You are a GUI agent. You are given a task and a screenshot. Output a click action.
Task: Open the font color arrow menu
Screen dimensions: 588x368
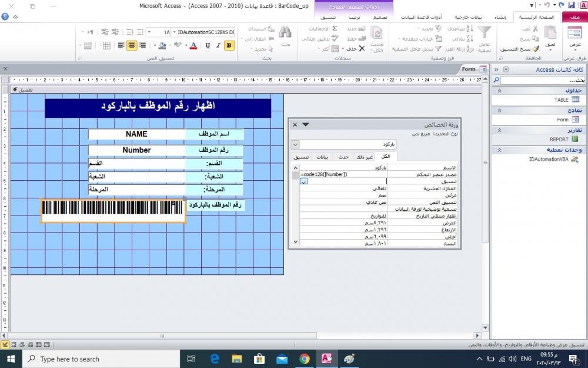click(x=186, y=45)
